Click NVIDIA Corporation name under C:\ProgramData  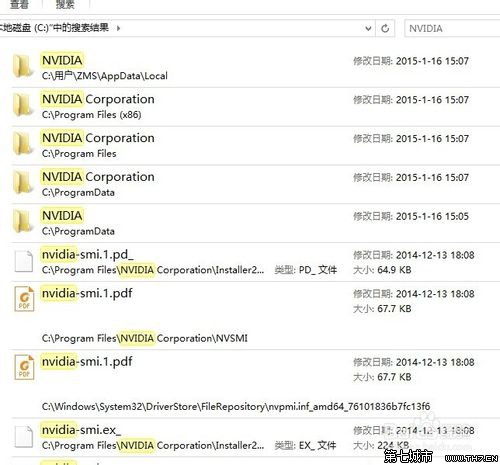pos(98,177)
